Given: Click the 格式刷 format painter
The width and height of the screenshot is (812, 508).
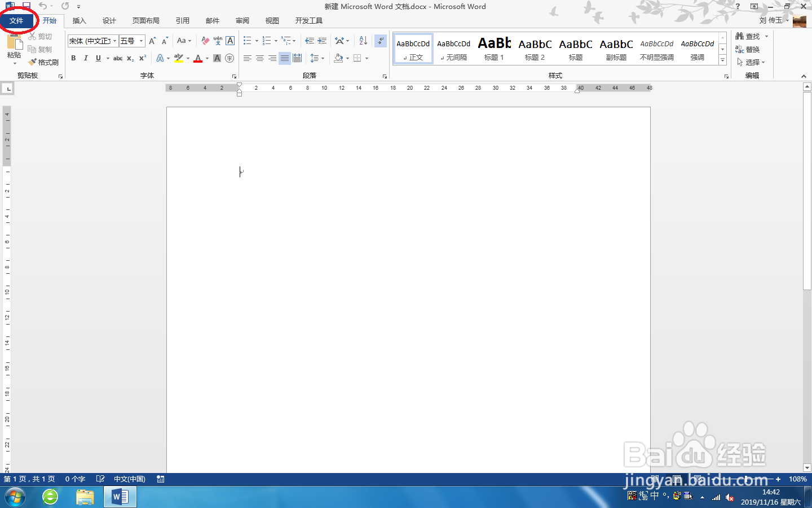Looking at the screenshot, I should tap(44, 62).
